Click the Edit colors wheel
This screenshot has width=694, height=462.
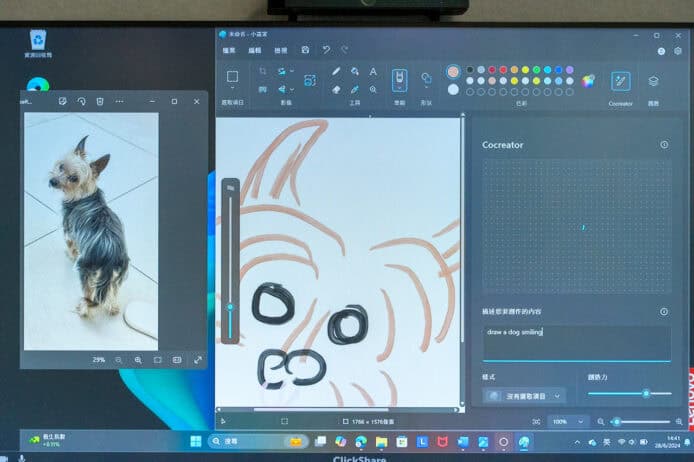(x=588, y=80)
